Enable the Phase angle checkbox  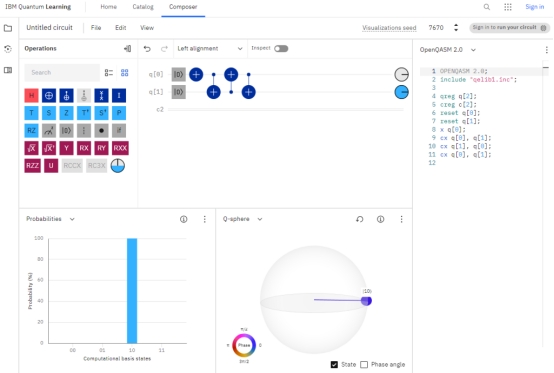point(364,365)
